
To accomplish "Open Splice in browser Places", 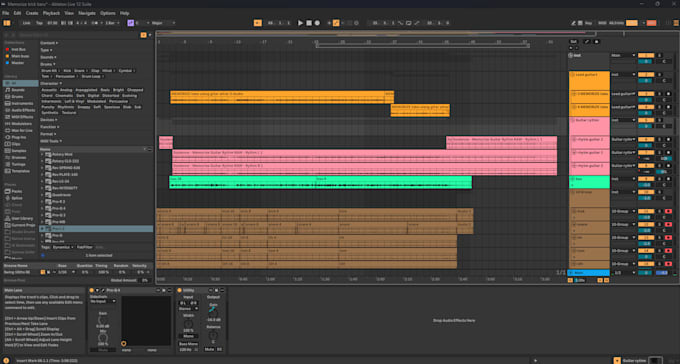I will coord(17,198).
